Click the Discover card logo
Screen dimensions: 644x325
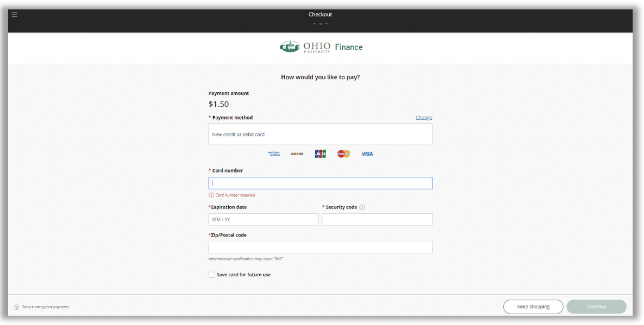[297, 154]
